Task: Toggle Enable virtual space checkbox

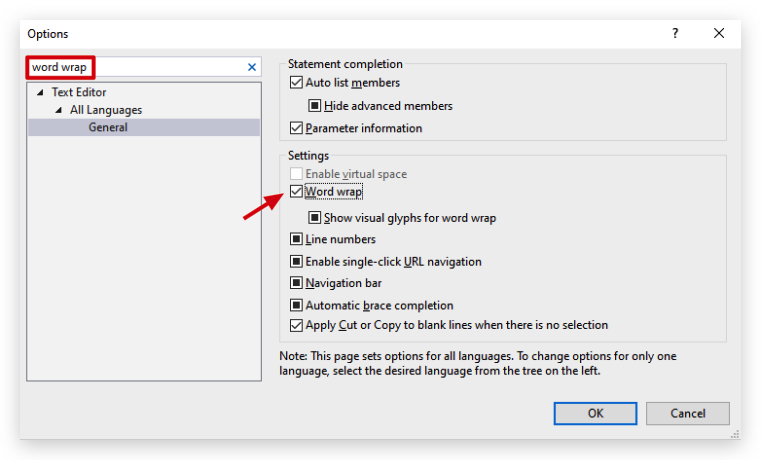Action: [x=296, y=174]
